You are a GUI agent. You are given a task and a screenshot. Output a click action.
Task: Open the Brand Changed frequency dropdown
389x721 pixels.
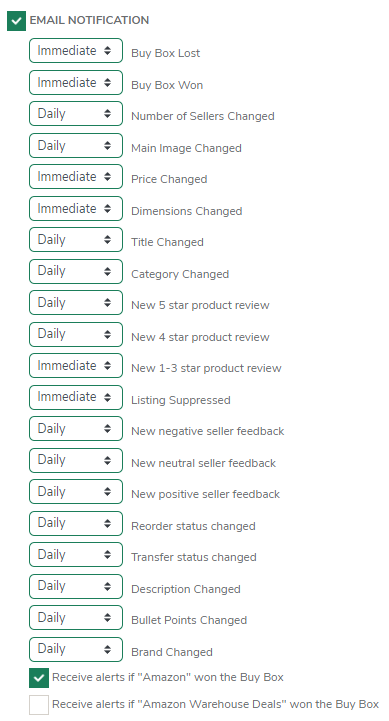(76, 649)
